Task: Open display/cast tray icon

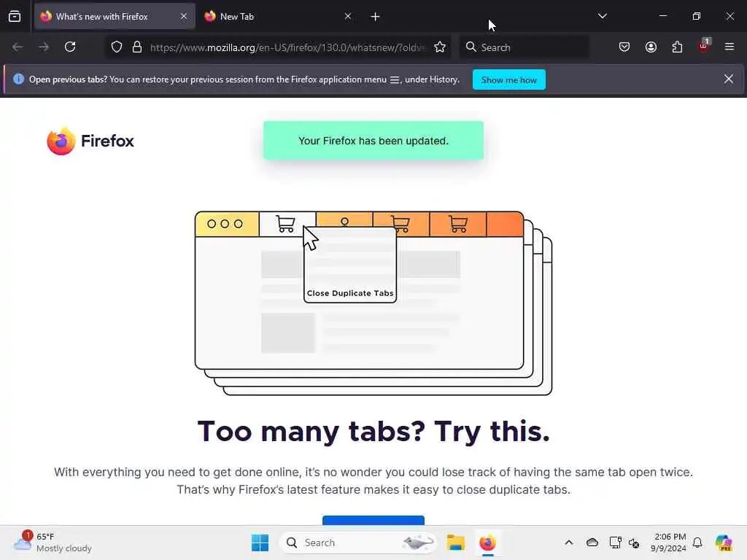Action: coord(615,542)
